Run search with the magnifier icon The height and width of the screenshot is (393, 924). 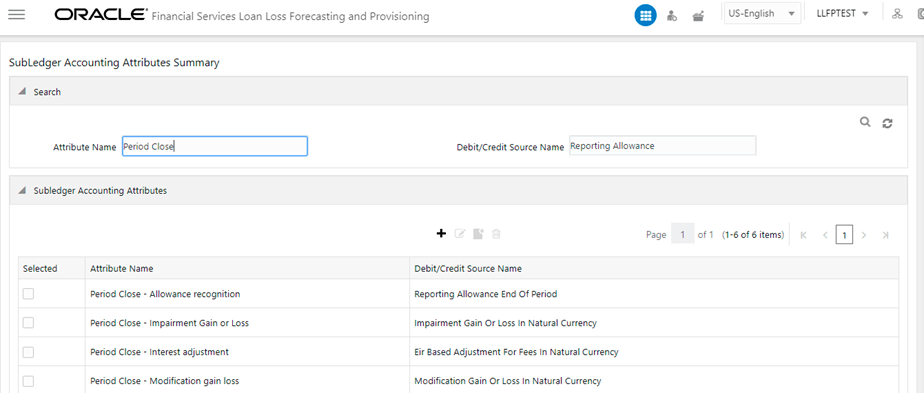pyautogui.click(x=864, y=122)
